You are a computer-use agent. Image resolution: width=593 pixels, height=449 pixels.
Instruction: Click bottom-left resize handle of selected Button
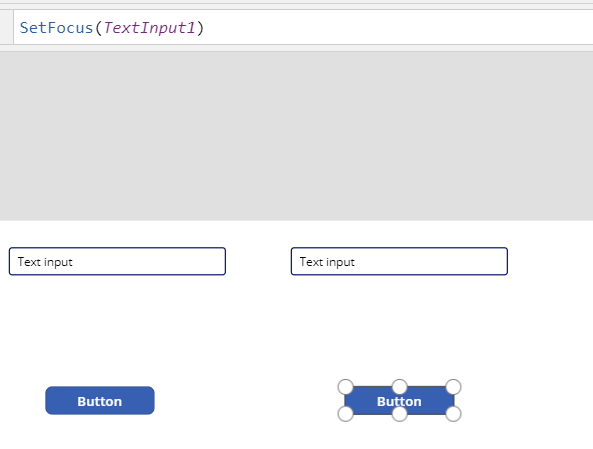click(x=346, y=414)
